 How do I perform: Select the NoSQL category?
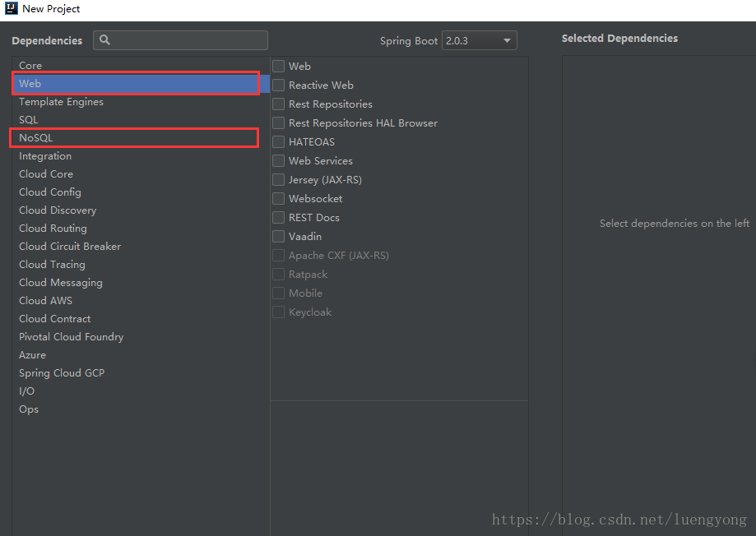click(x=141, y=138)
